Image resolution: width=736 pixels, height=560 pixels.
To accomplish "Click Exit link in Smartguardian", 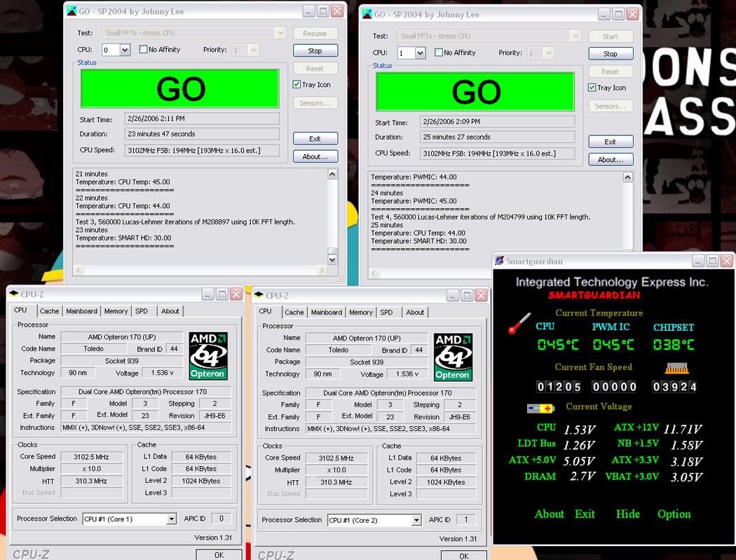I will [x=585, y=514].
